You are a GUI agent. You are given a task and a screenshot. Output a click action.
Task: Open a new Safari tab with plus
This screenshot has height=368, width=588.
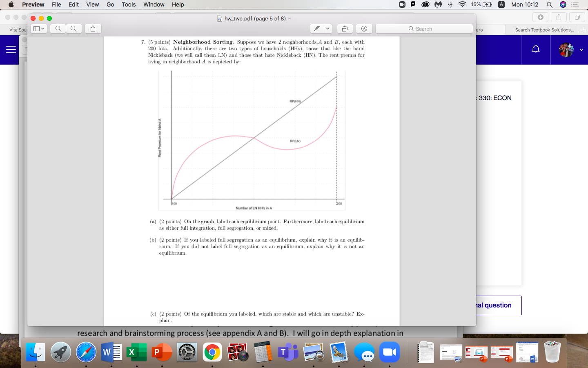click(x=583, y=30)
